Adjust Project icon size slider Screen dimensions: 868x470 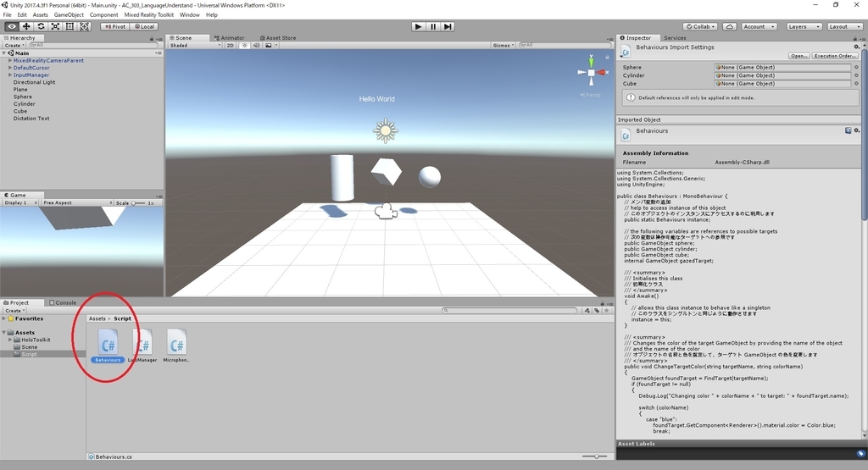pos(595,456)
